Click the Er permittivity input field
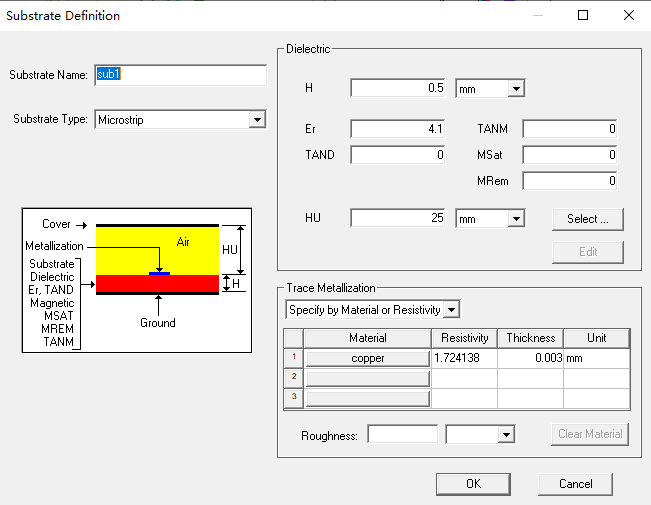This screenshot has width=651, height=505. (398, 129)
